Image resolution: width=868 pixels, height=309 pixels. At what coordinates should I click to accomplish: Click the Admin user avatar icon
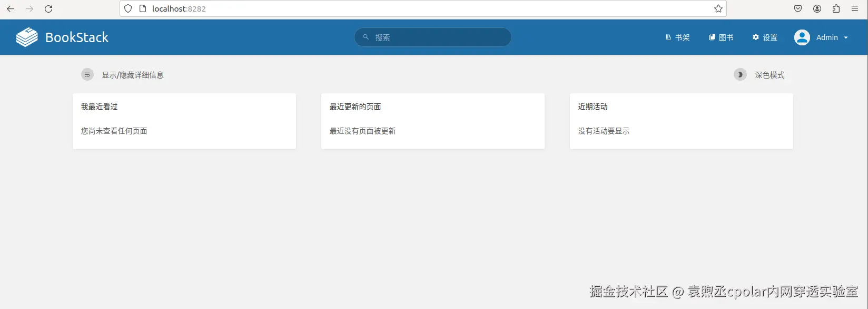coord(802,37)
